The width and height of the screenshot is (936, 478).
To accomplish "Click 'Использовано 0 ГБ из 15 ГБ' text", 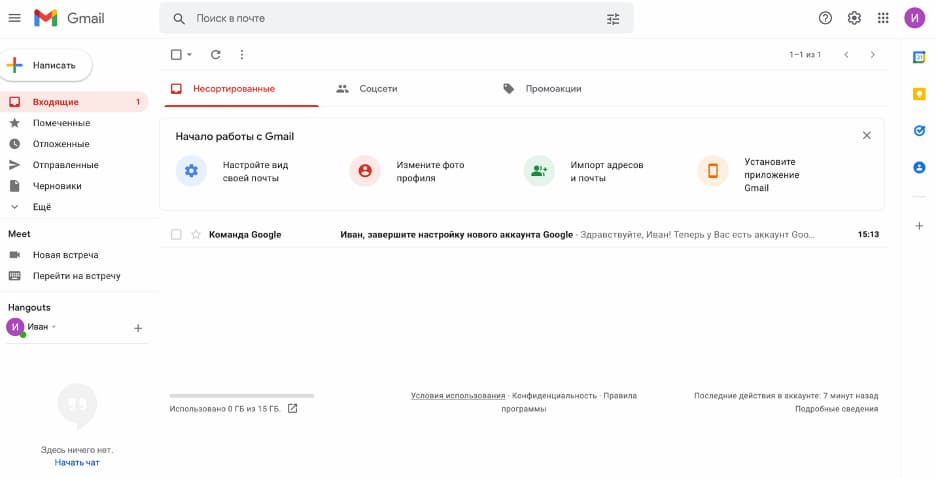I will click(224, 409).
